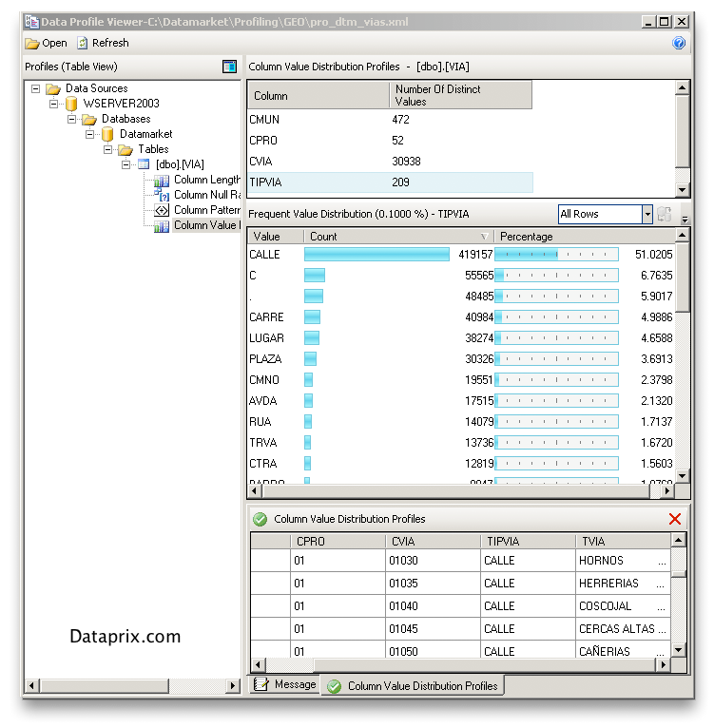Select the AVDA value row
The width and height of the screenshot is (714, 728).
(461, 401)
